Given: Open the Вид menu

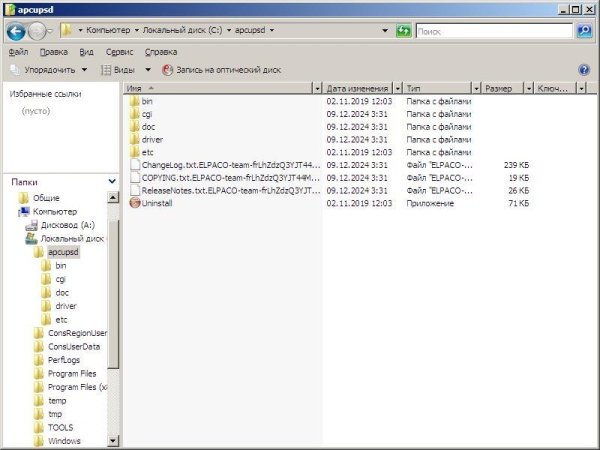Looking at the screenshot, I should (x=86, y=52).
